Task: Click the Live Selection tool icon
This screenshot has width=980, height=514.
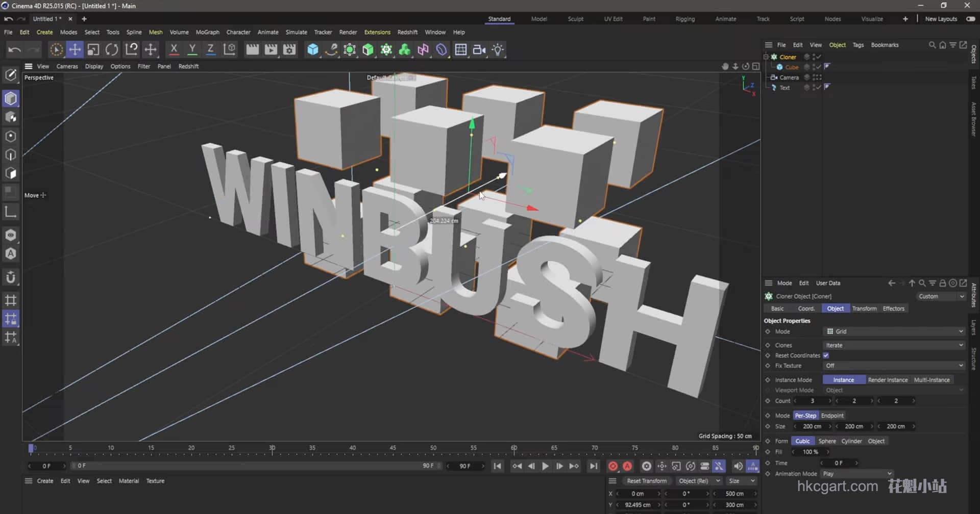Action: [56, 49]
